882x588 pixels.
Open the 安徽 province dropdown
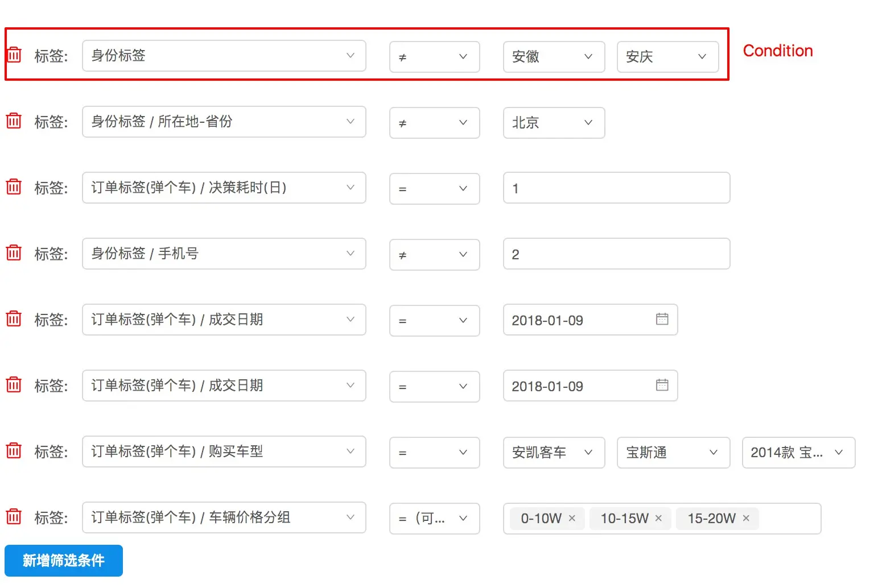[x=554, y=56]
